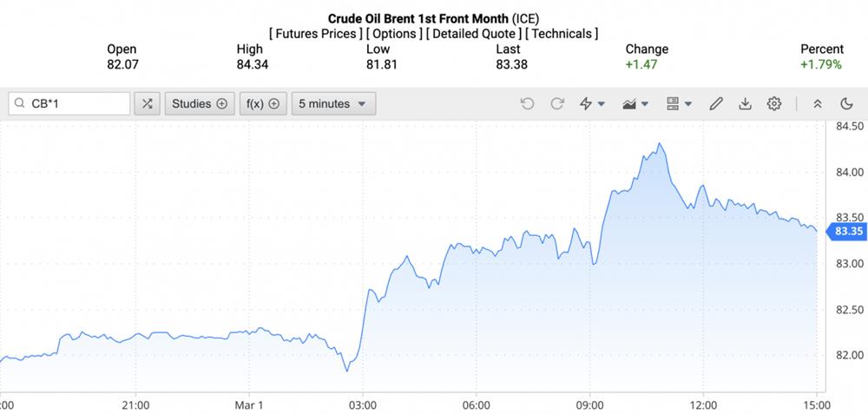Screen dimensions: 868x414
Task: Open chart settings gear
Action: 774,104
